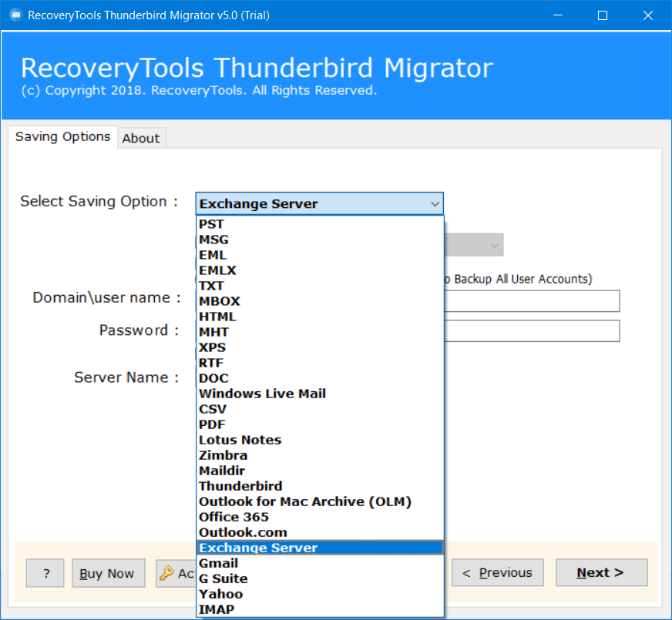Screen dimensions: 672x620
Task: Select Yahoo saving option
Action: [320, 595]
